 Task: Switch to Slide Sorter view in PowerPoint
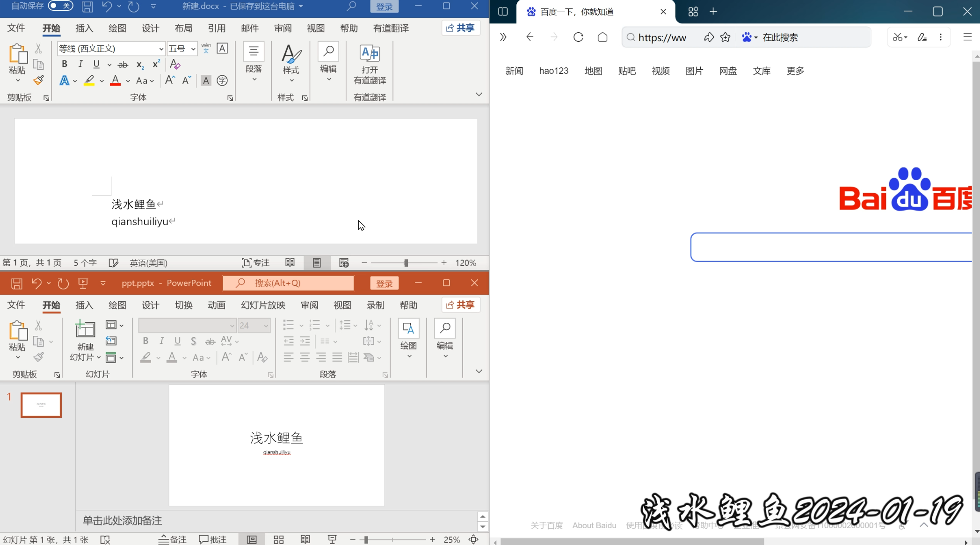[279, 539]
